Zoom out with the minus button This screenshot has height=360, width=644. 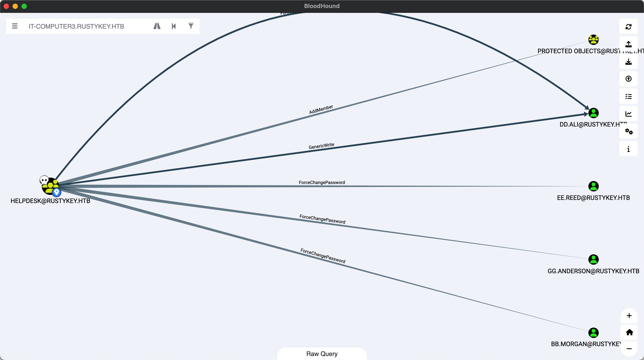tap(629, 349)
